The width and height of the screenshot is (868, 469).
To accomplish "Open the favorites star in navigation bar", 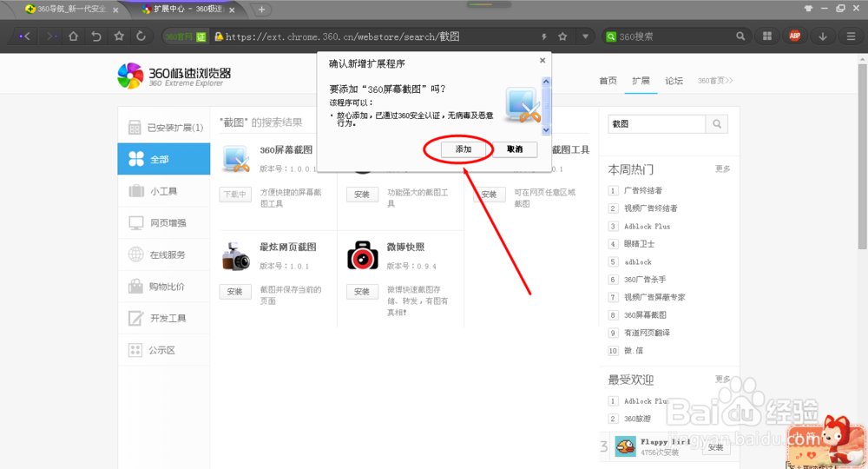I will point(119,36).
